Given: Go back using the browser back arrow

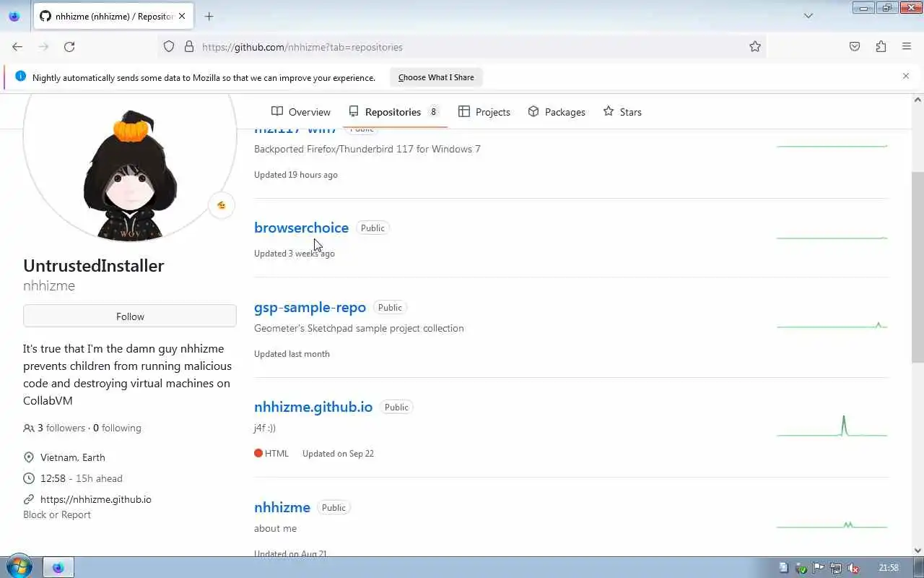Looking at the screenshot, I should click(17, 46).
